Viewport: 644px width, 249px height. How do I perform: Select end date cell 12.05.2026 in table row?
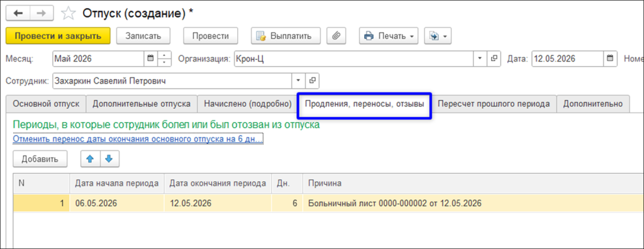click(x=218, y=203)
